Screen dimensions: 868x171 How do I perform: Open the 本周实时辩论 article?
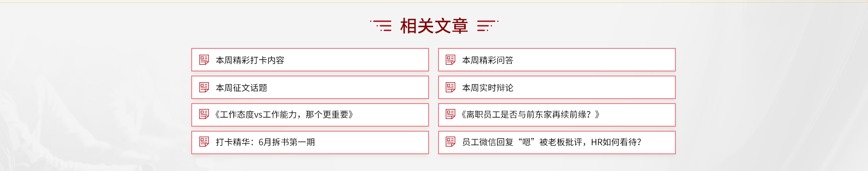488,88
